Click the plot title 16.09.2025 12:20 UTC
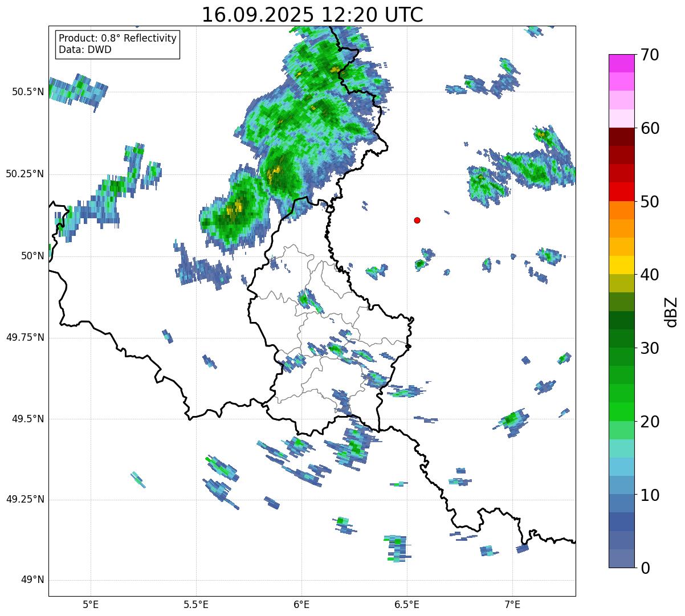 click(312, 14)
